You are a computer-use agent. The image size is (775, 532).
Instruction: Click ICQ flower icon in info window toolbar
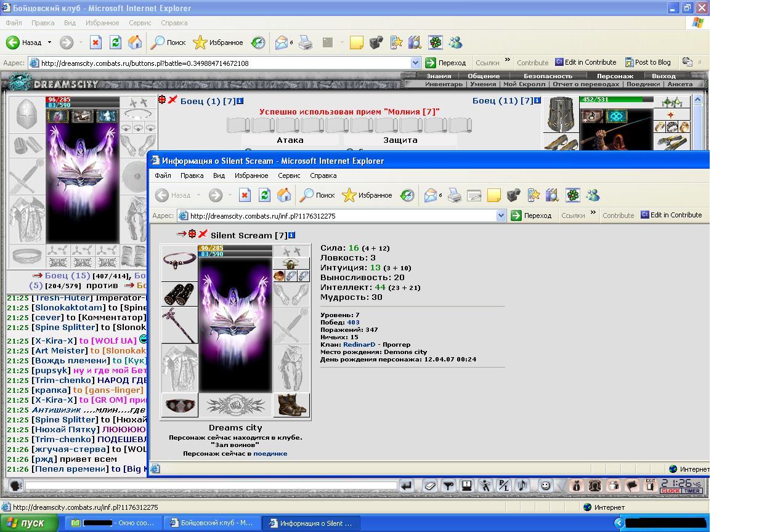tap(573, 195)
